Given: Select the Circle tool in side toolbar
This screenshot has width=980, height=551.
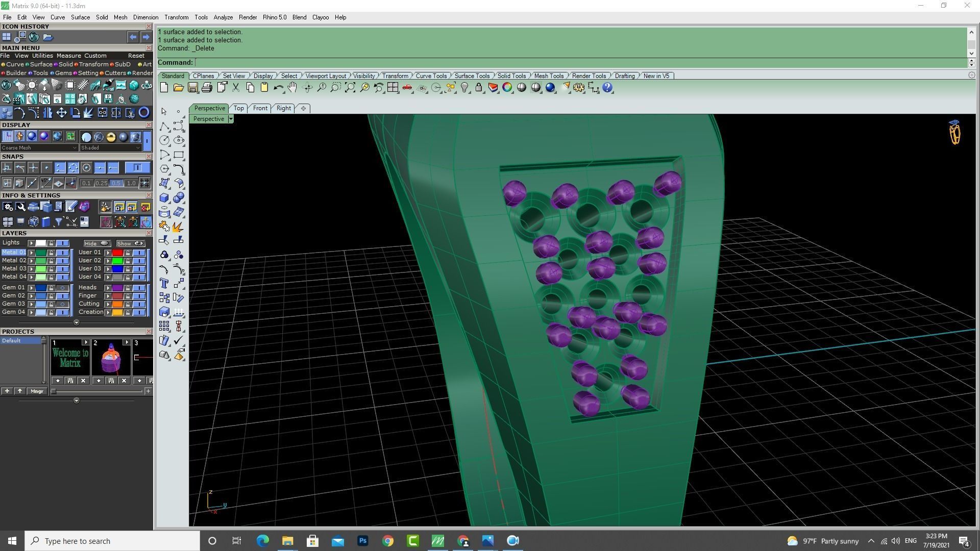Looking at the screenshot, I should (x=164, y=140).
